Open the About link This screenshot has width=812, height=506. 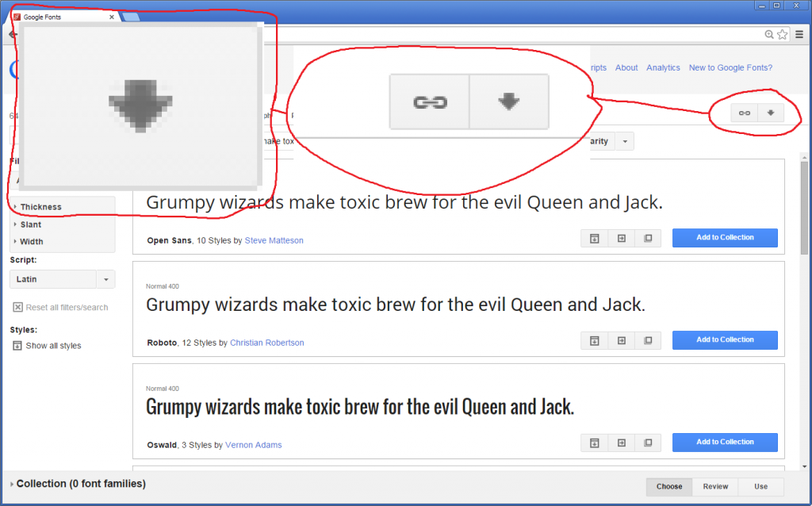(x=626, y=68)
